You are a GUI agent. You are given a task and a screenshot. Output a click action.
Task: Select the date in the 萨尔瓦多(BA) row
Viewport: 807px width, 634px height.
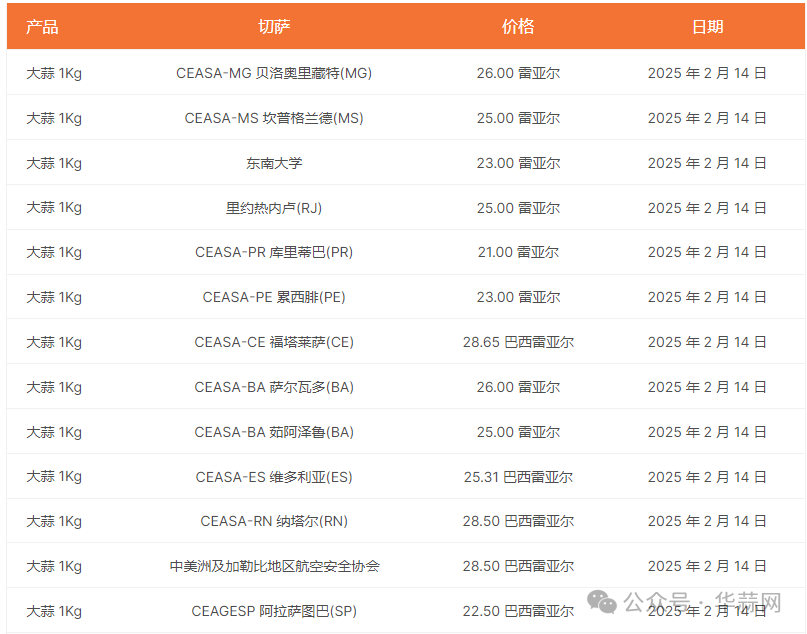(x=707, y=387)
